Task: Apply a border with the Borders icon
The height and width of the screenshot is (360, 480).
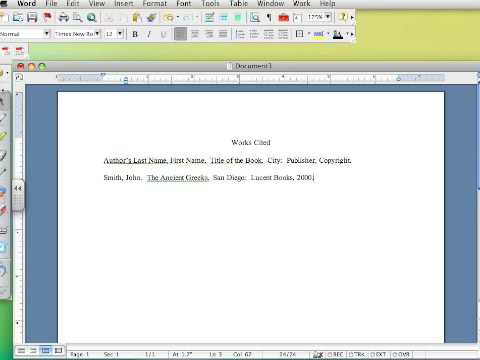Action: (x=299, y=34)
